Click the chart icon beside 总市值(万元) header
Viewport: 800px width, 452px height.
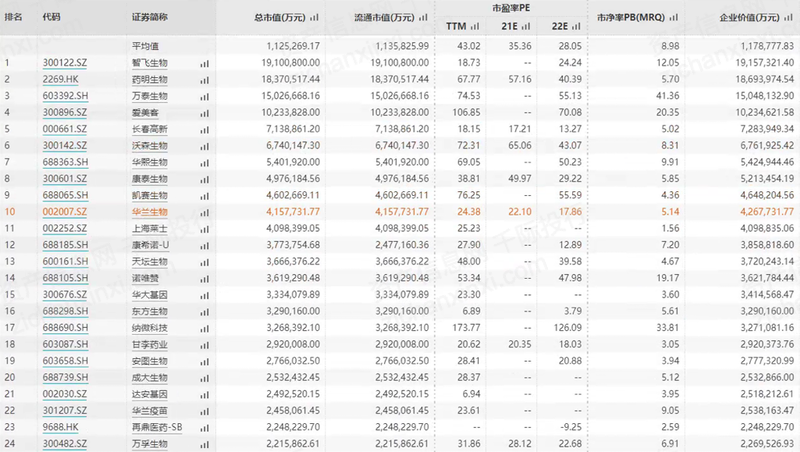click(x=314, y=17)
